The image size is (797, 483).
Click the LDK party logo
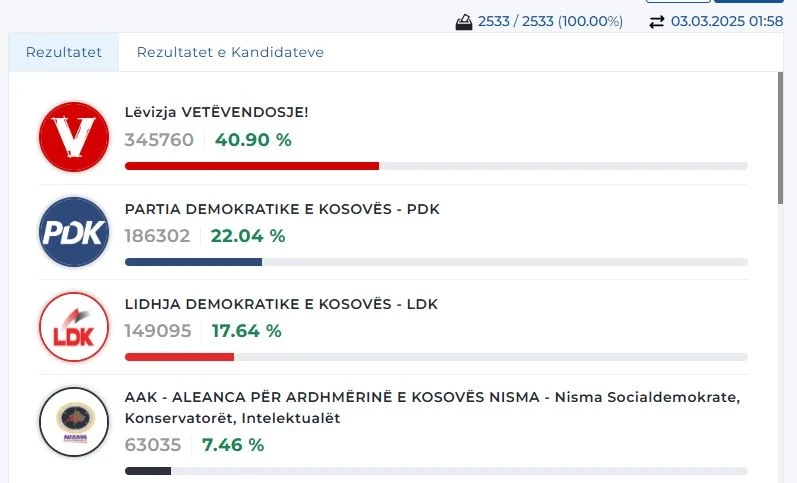(73, 327)
